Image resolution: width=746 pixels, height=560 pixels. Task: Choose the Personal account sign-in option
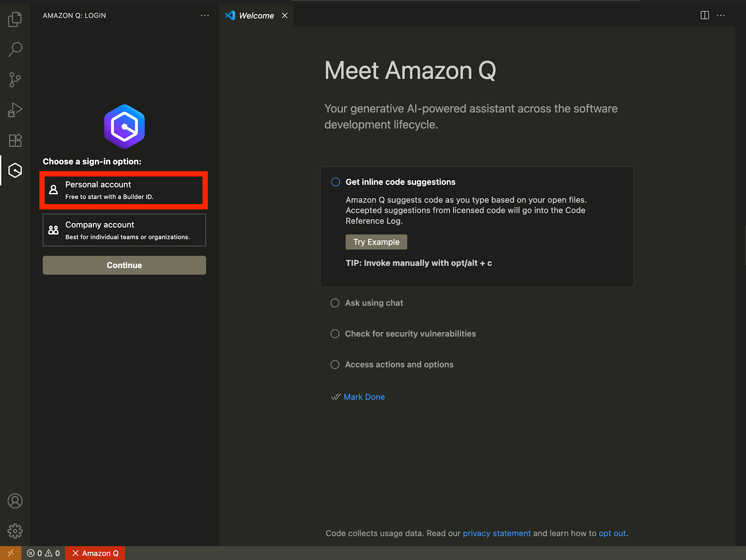click(x=124, y=190)
